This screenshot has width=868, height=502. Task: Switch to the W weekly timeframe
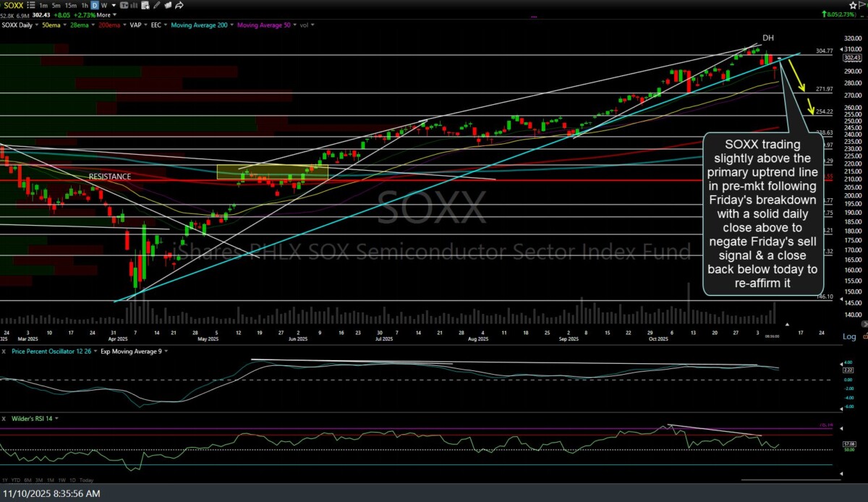(103, 5)
